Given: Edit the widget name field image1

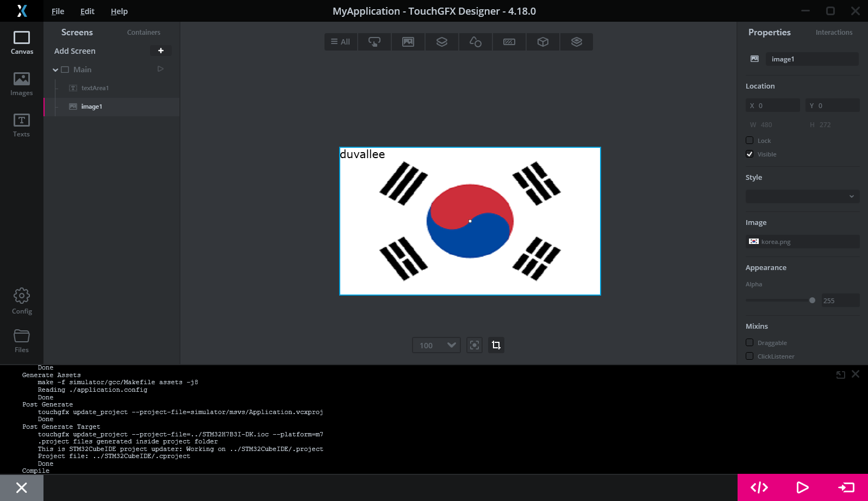Looking at the screenshot, I should point(812,59).
